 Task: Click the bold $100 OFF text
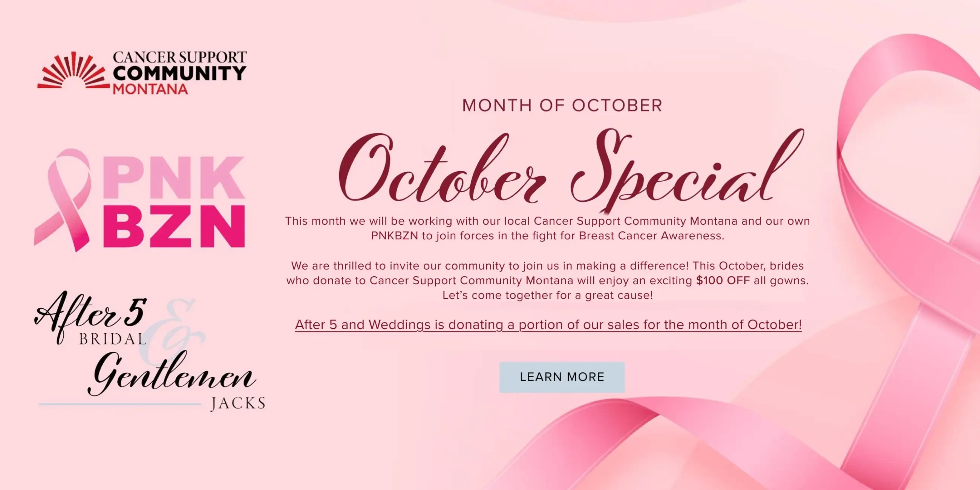723,280
